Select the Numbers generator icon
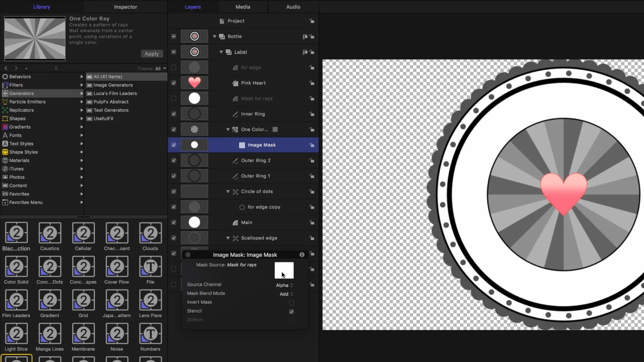Image resolution: width=644 pixels, height=362 pixels. tap(150, 333)
